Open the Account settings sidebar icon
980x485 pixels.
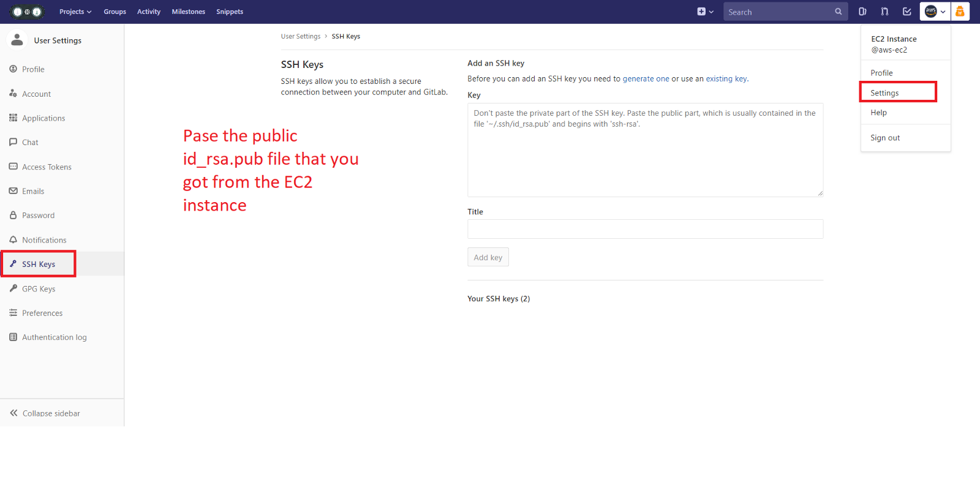pos(13,94)
